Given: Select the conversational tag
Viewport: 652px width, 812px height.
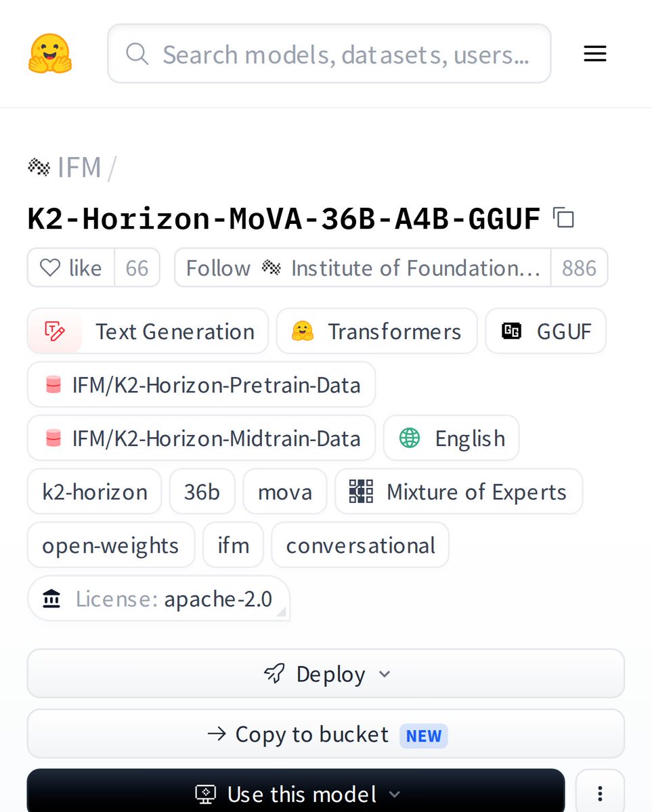Looking at the screenshot, I should [x=360, y=545].
